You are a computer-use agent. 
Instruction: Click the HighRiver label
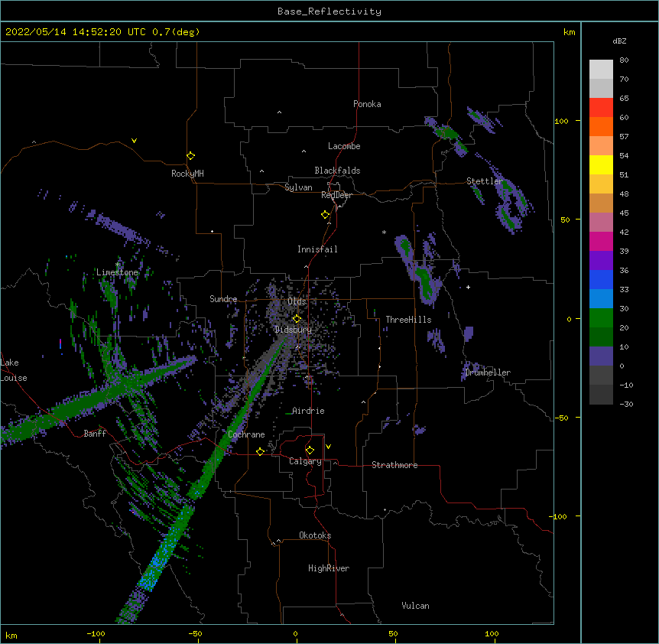pos(329,568)
